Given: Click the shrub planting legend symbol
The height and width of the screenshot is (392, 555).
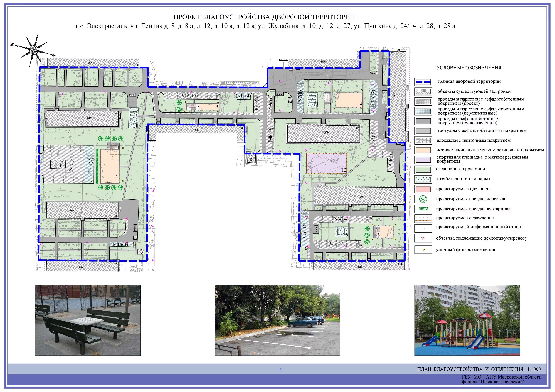Looking at the screenshot, I should 423,209.
